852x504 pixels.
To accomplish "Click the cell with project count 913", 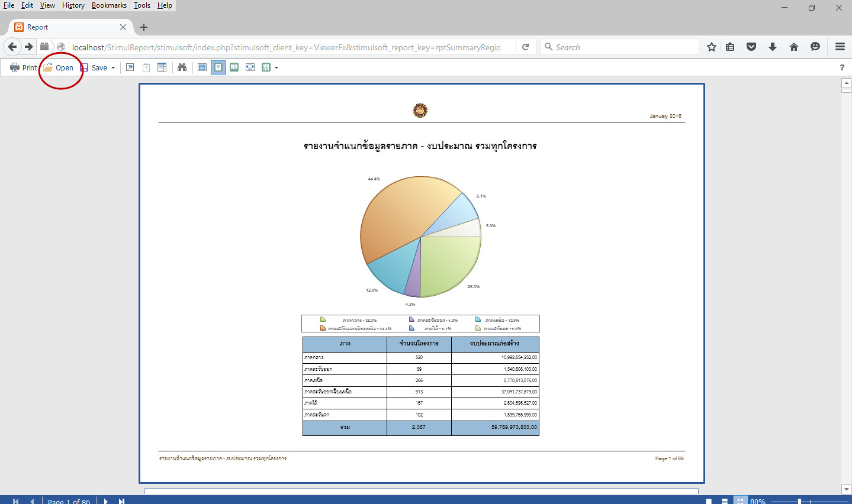I will [419, 392].
